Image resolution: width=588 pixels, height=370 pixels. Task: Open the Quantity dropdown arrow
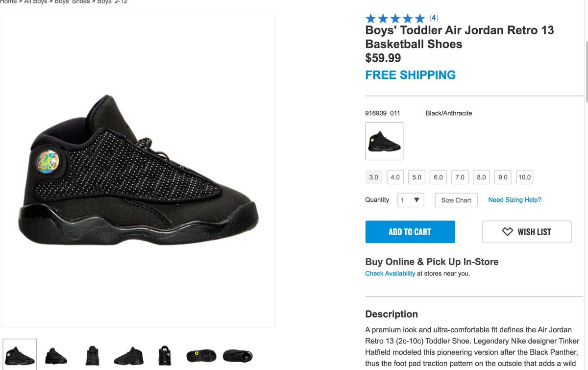tap(416, 200)
